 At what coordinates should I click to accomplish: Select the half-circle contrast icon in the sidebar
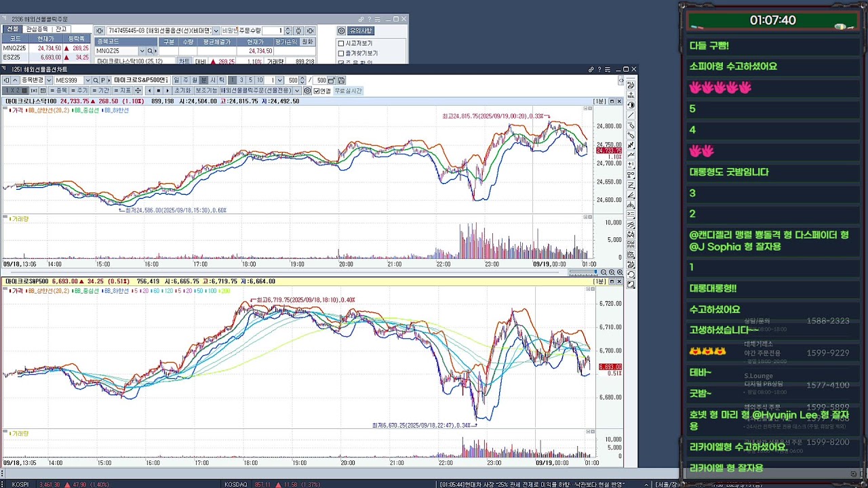631,104
